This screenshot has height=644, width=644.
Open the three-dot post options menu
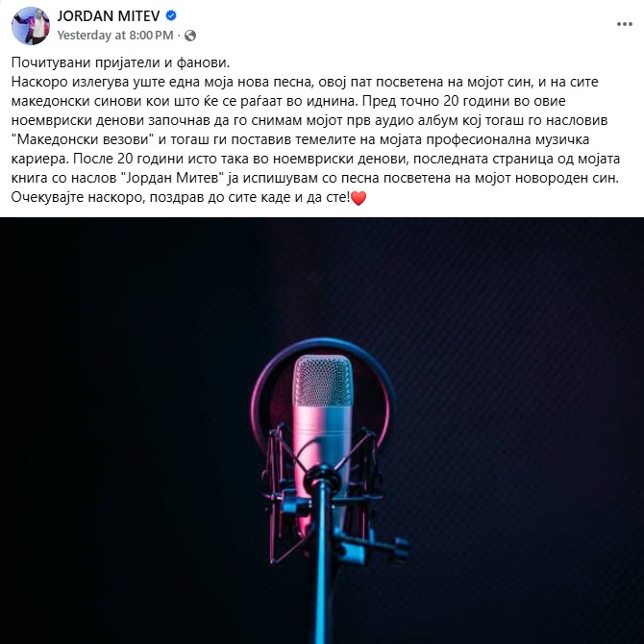pyautogui.click(x=624, y=25)
